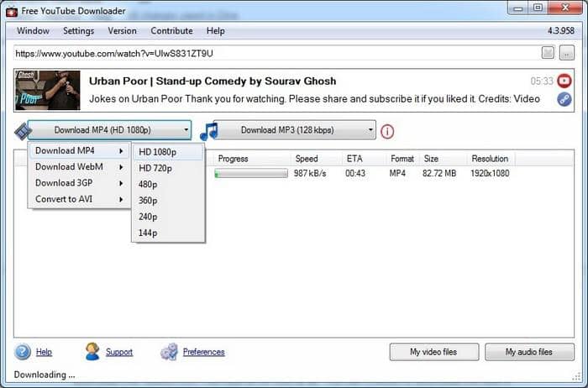588x388 pixels.
Task: Expand the Convert to AVI submenu arrow
Action: 121,199
